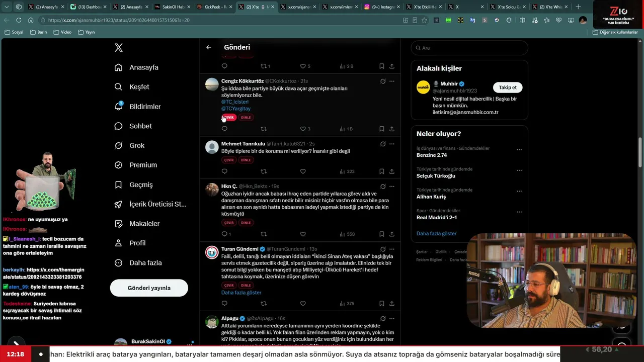Viewport: 644px width, 362px height.
Task: Open the @TC_icisleri mention link
Action: [235, 102]
